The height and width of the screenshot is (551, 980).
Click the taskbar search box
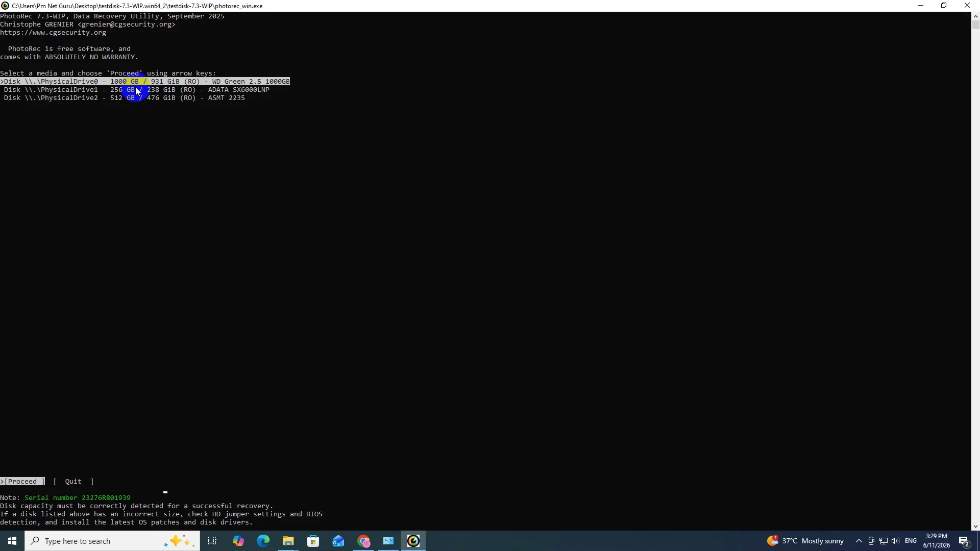point(112,541)
